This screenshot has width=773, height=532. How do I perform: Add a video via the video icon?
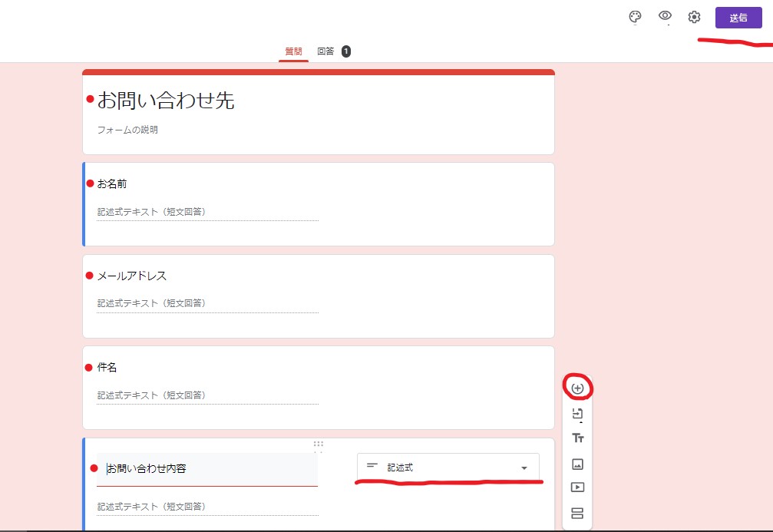coord(577,488)
